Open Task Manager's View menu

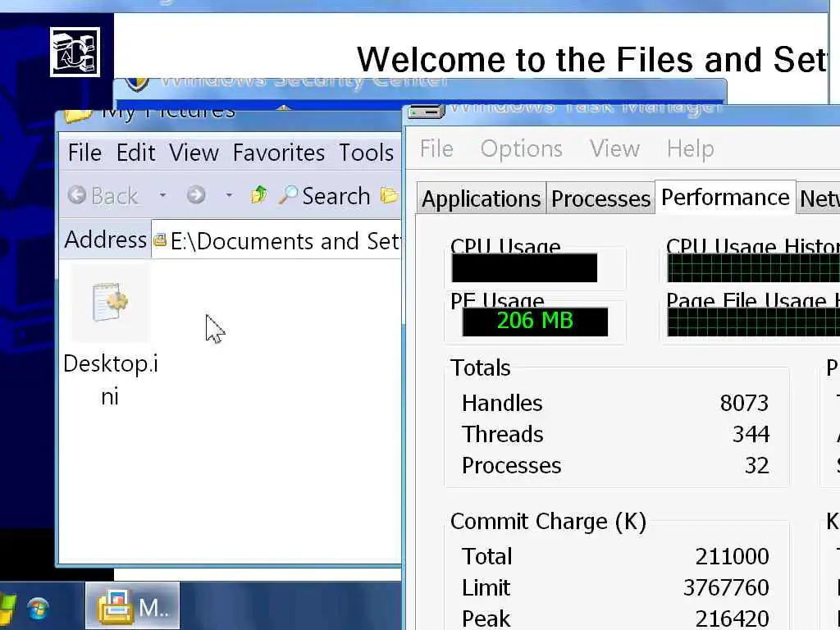(615, 149)
